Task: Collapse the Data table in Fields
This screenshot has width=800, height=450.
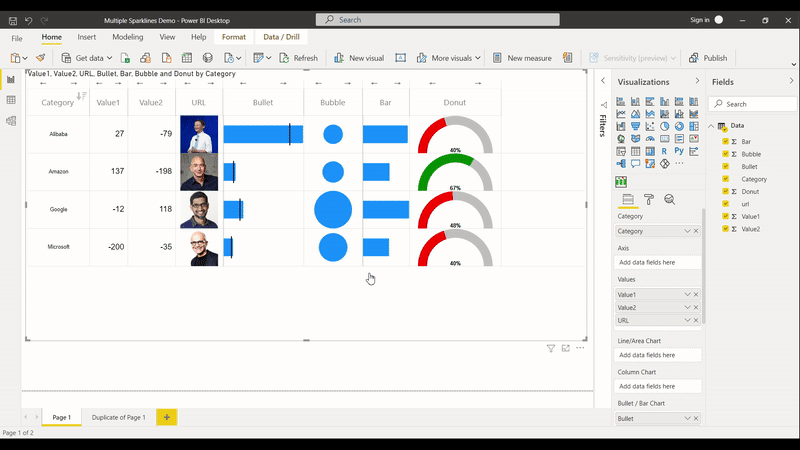Action: [x=711, y=126]
